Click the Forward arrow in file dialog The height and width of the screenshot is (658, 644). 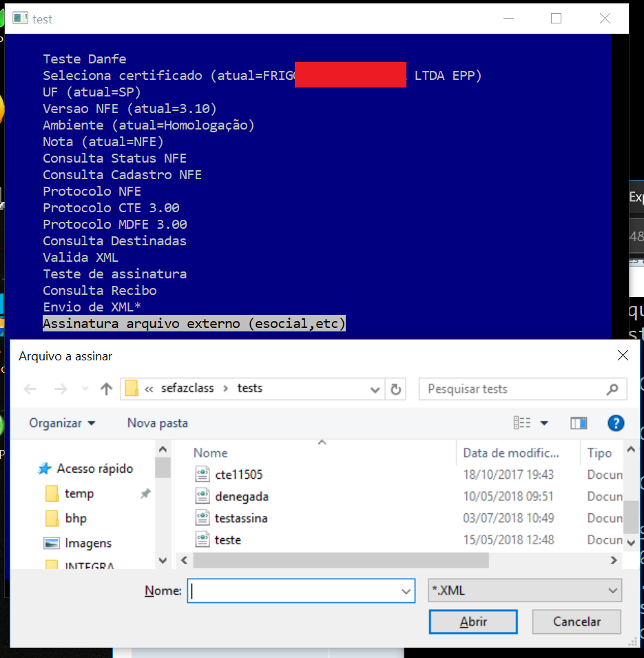coord(61,389)
